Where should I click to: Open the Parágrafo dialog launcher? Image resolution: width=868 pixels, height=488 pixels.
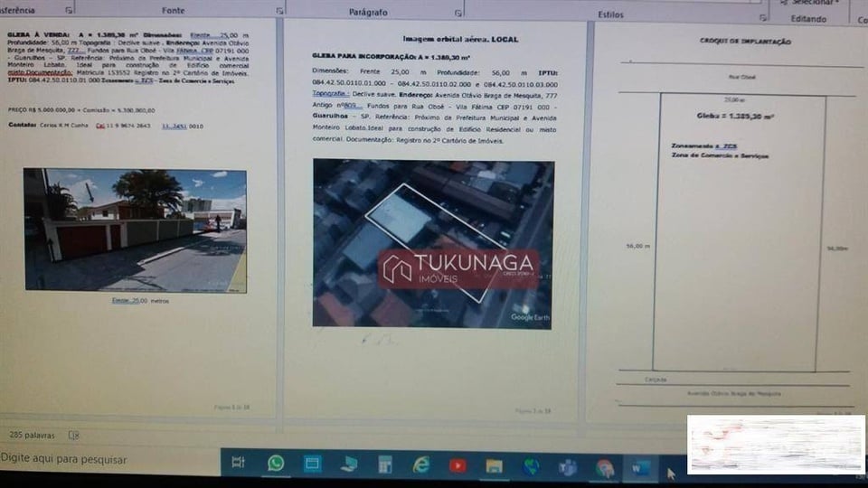(x=458, y=12)
